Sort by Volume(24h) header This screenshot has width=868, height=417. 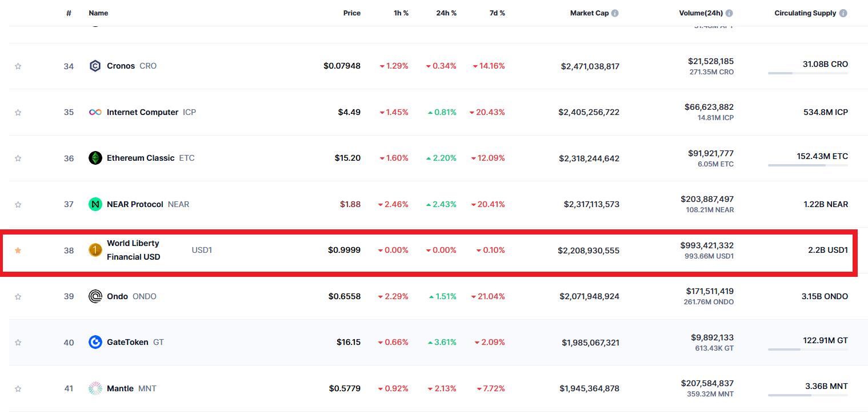[701, 13]
